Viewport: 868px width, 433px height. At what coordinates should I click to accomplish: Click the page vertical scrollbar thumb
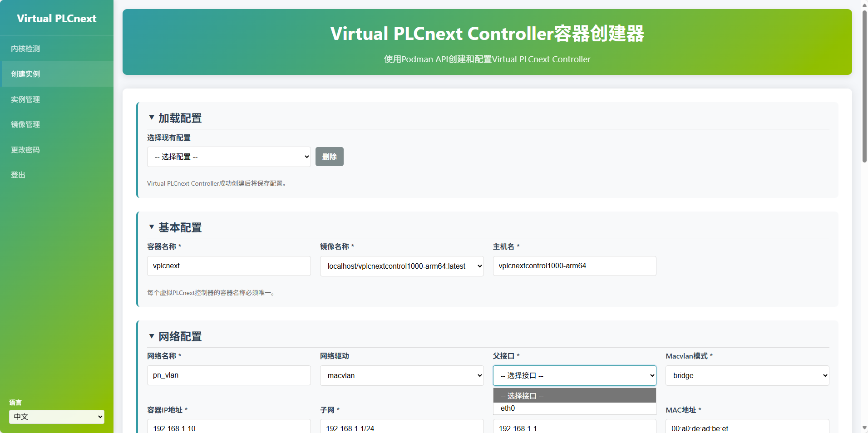coord(864,86)
